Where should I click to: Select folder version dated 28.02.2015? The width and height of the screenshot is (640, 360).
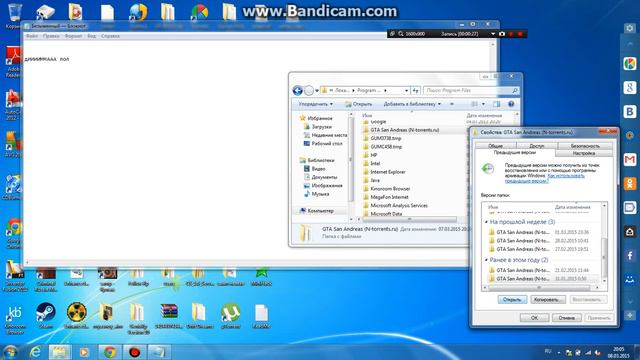coord(539,241)
